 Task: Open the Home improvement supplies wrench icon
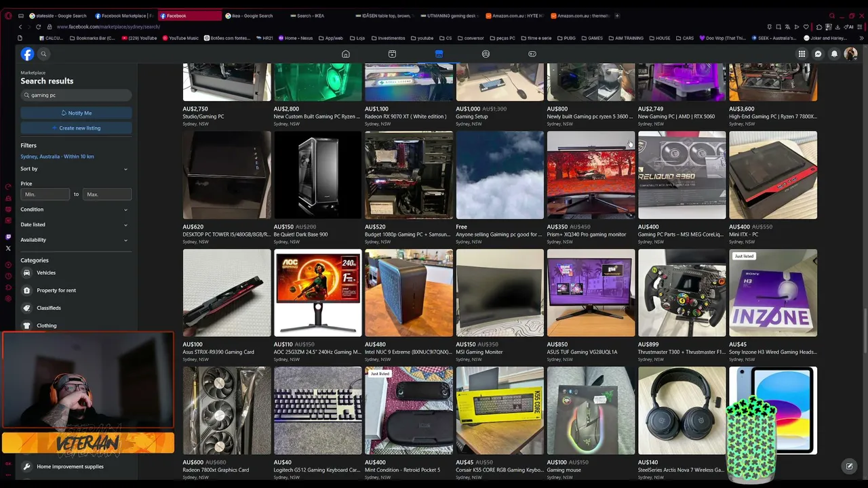(26, 466)
